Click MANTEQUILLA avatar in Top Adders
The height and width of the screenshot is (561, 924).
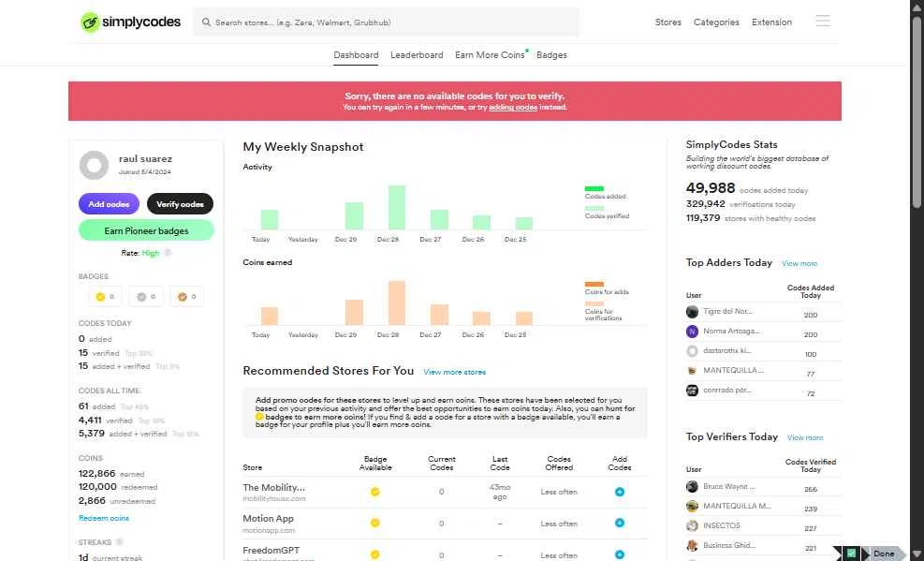(x=693, y=371)
